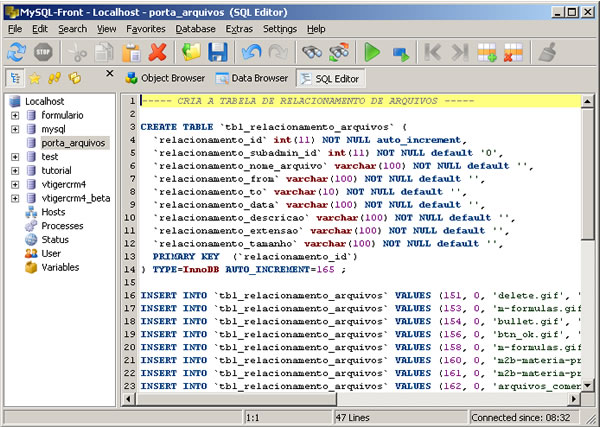Open the View menu
The height and width of the screenshot is (427, 600).
click(x=106, y=29)
